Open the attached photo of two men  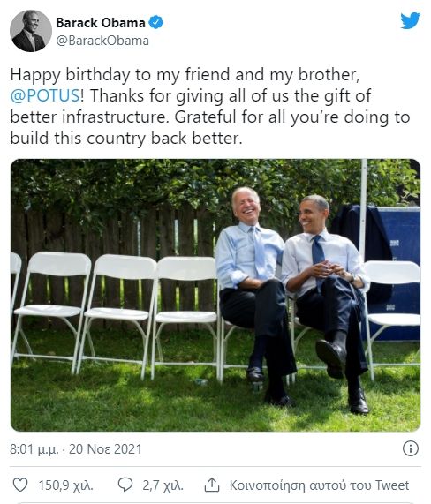click(x=215, y=295)
